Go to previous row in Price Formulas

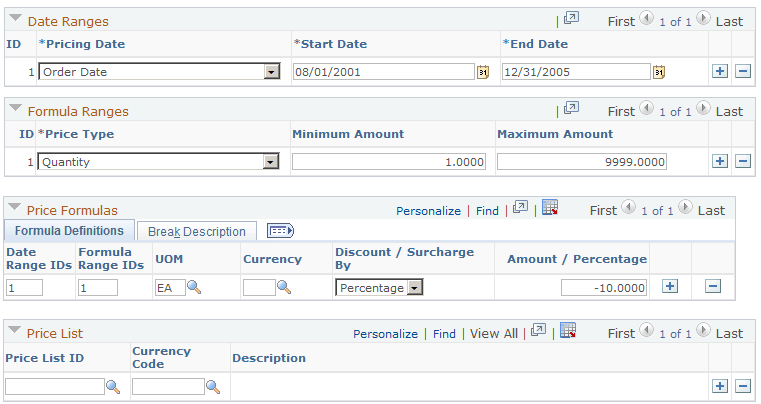629,207
